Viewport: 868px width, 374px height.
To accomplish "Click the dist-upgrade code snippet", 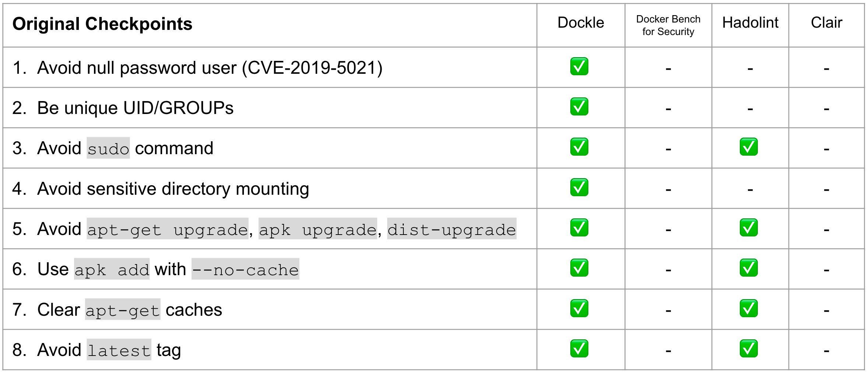I will [x=452, y=229].
